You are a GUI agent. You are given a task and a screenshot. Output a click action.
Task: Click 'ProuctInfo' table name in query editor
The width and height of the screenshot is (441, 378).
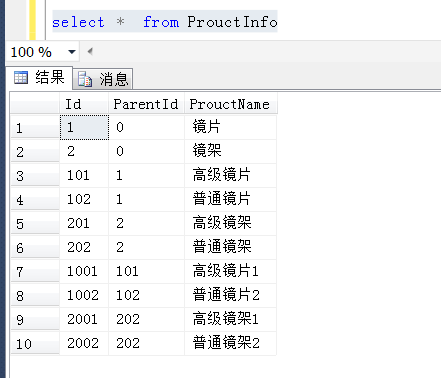tap(232, 22)
